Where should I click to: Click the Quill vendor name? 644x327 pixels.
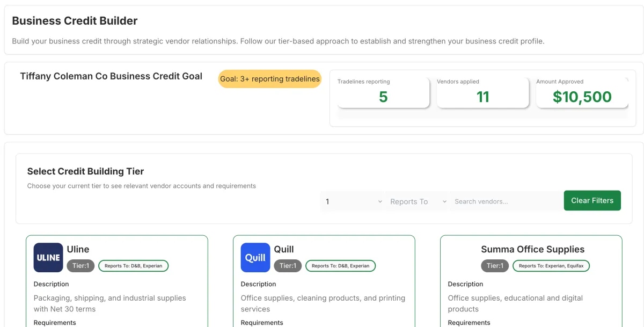click(284, 249)
